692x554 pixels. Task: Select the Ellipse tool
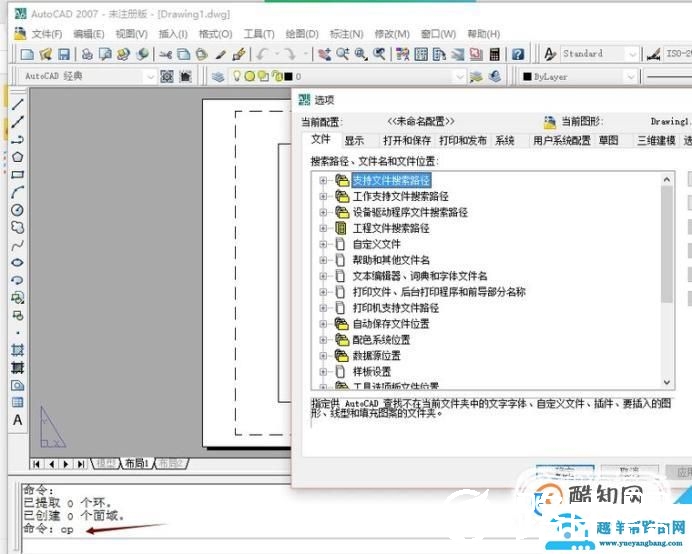point(17,263)
